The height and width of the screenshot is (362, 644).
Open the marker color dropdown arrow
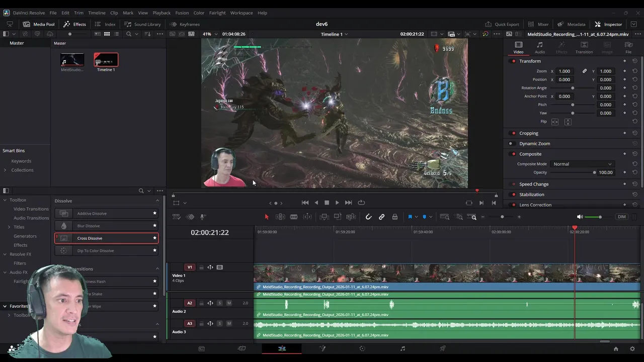[x=430, y=217]
